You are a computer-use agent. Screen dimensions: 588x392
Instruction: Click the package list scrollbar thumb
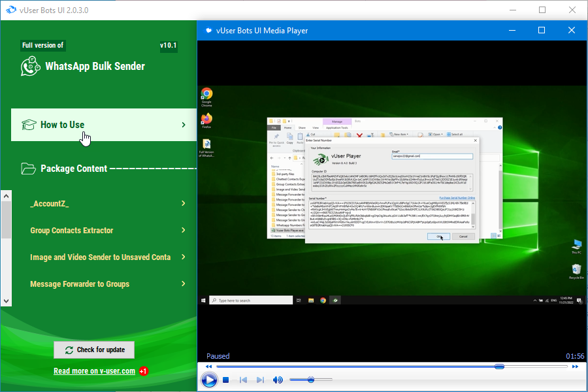6,220
